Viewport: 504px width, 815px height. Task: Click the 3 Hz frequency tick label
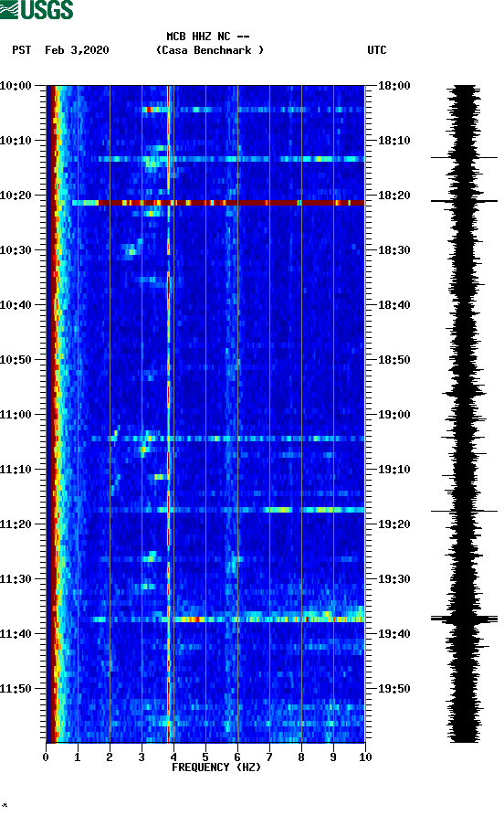(142, 757)
